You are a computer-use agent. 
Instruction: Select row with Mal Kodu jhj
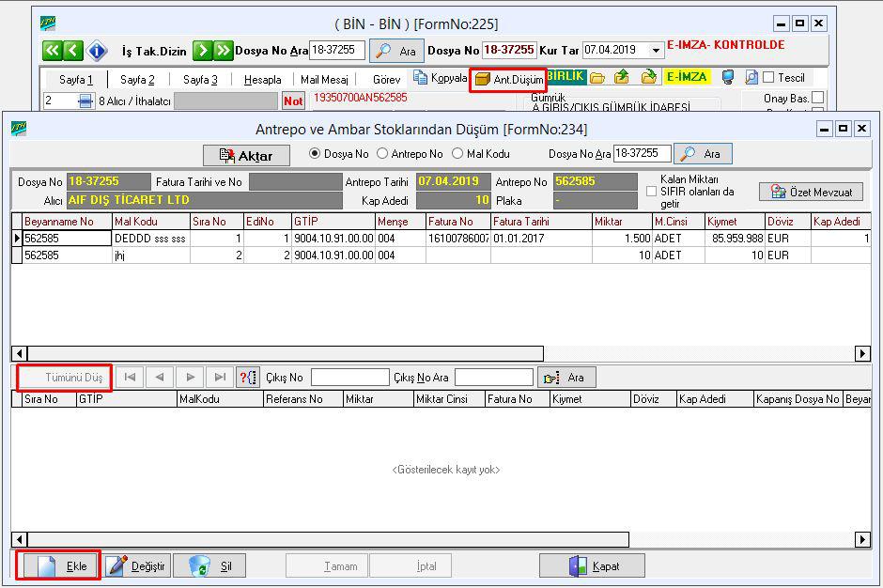pos(441,255)
